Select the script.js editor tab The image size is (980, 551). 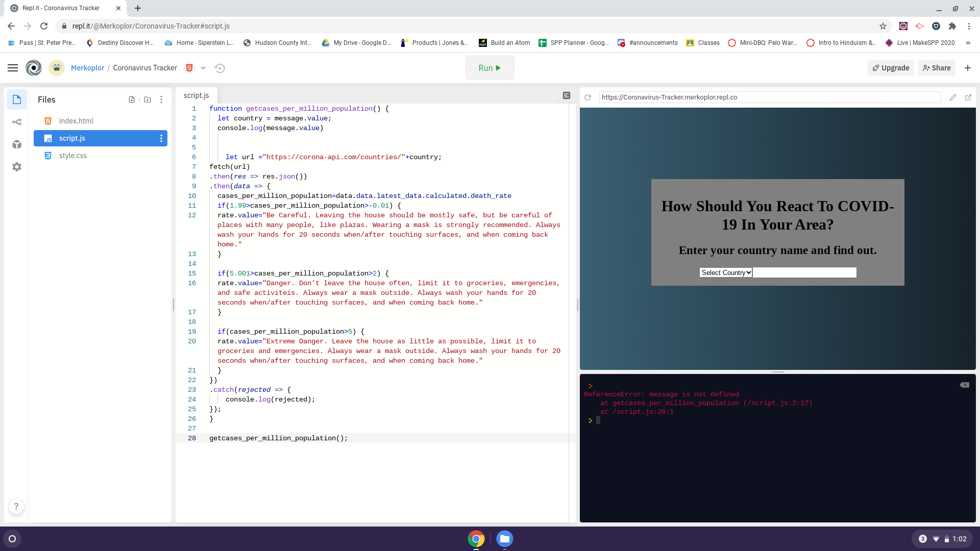coord(197,95)
